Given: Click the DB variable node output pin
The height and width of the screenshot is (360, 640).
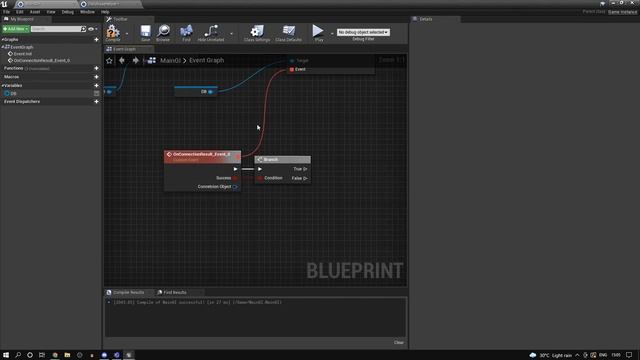Looking at the screenshot, I should point(211,92).
